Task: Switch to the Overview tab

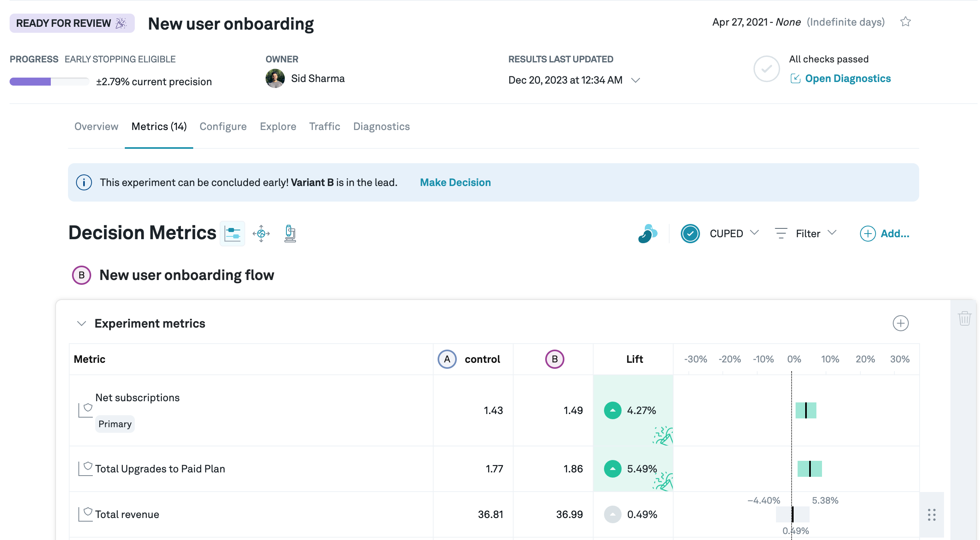Action: coord(96,127)
